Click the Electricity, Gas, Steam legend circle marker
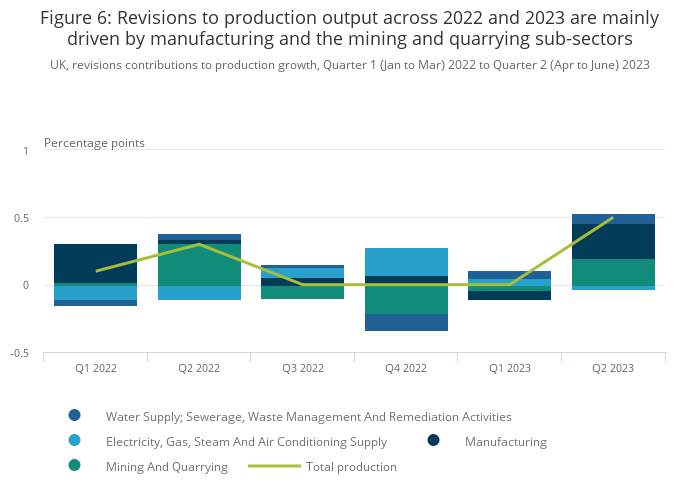Viewport: 700px width, 502px height. pyautogui.click(x=74, y=441)
